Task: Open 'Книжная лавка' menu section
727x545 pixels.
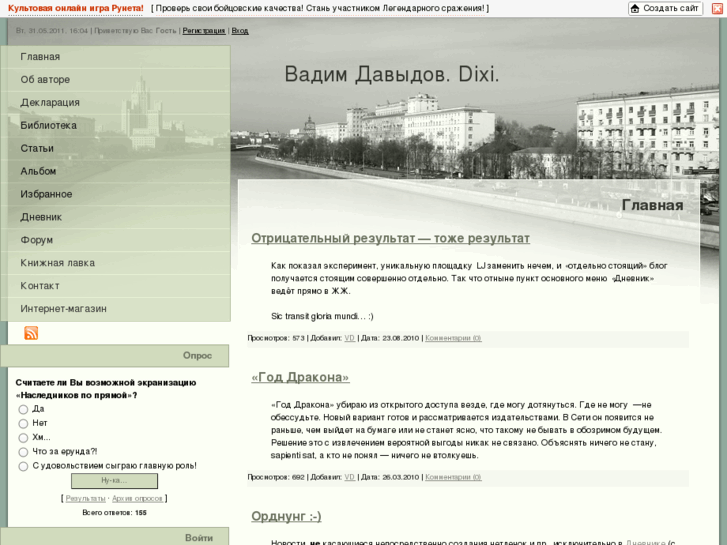Action: (x=58, y=263)
